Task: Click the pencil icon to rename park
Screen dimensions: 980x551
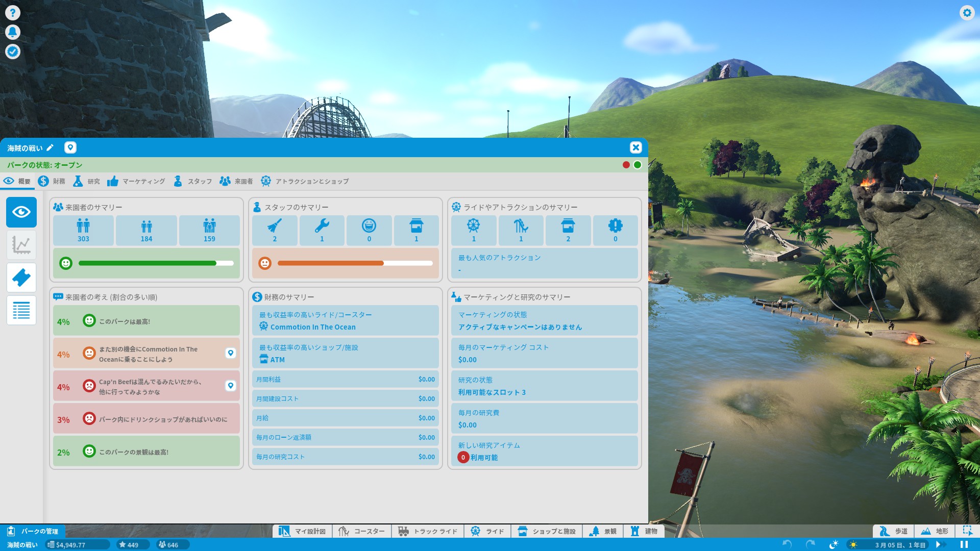Action: click(x=50, y=148)
